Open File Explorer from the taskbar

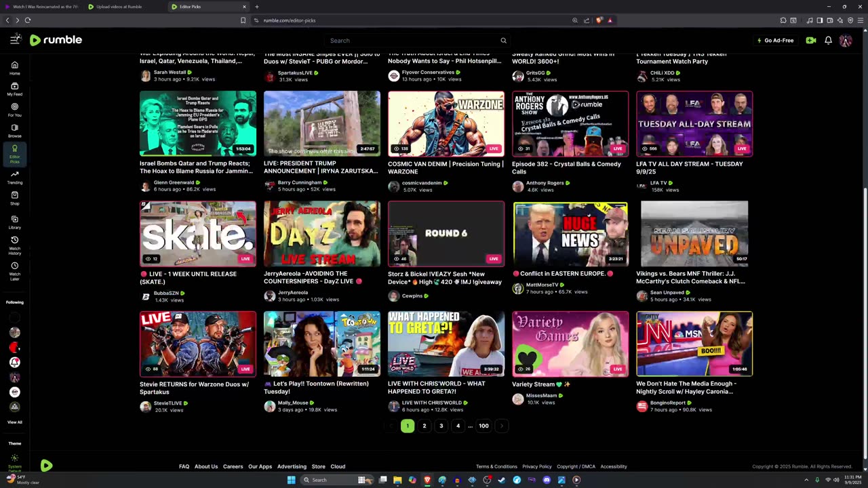[x=397, y=480]
